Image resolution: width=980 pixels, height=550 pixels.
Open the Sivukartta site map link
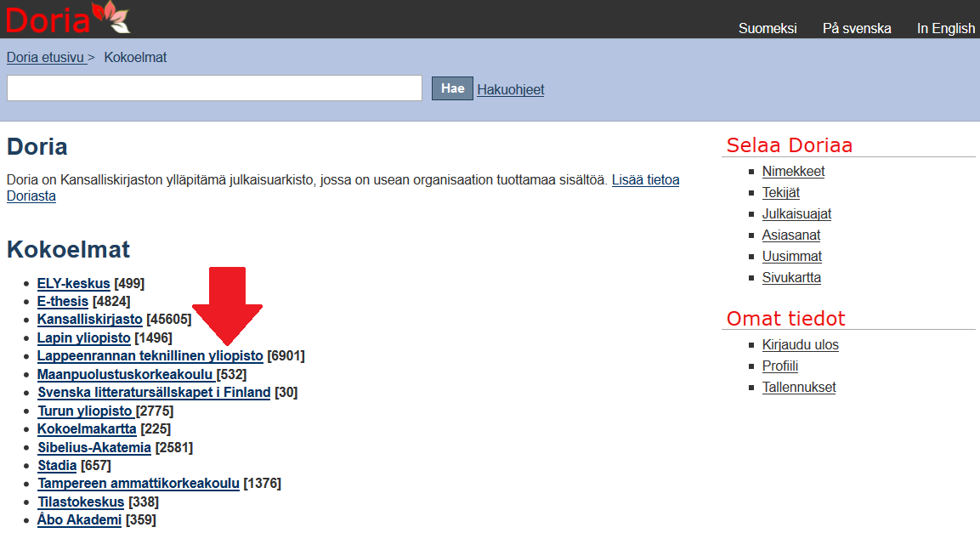click(791, 277)
